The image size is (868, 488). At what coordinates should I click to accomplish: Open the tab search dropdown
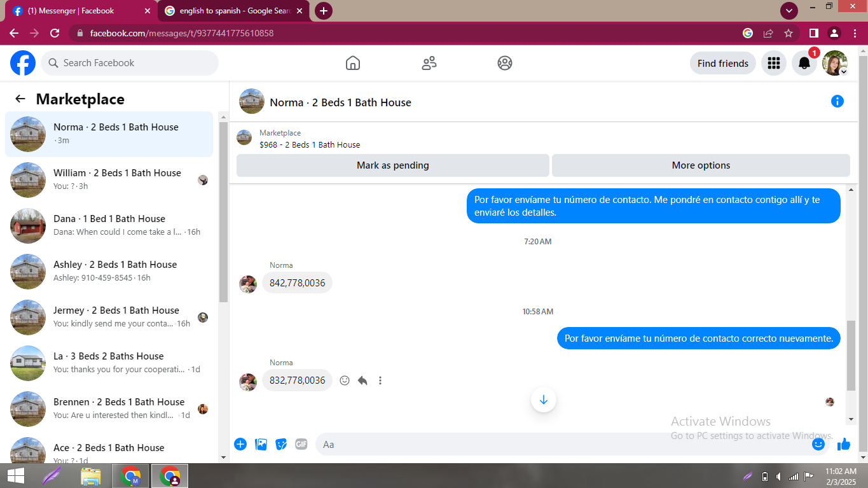(789, 11)
